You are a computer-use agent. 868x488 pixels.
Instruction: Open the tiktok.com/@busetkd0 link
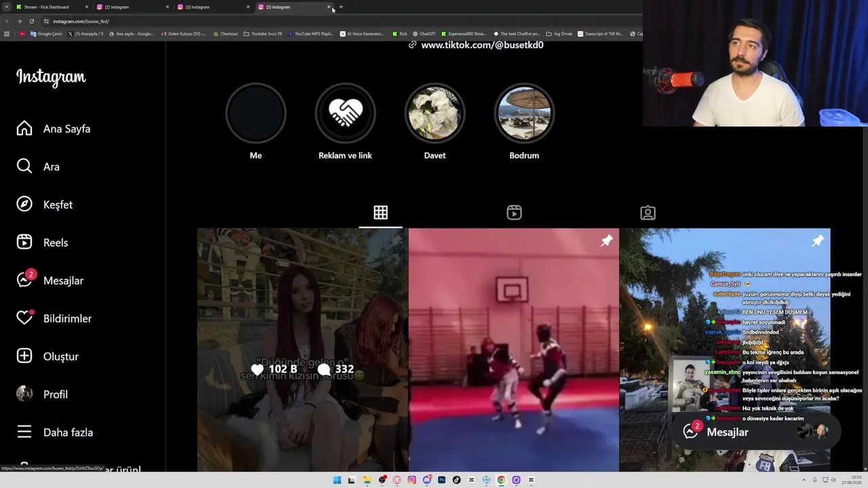[x=482, y=45]
